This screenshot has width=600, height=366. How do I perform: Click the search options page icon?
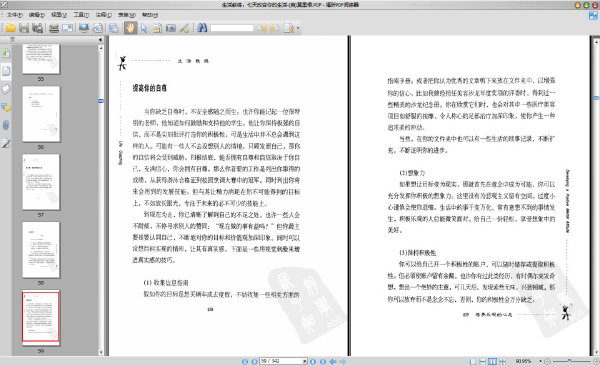289,28
